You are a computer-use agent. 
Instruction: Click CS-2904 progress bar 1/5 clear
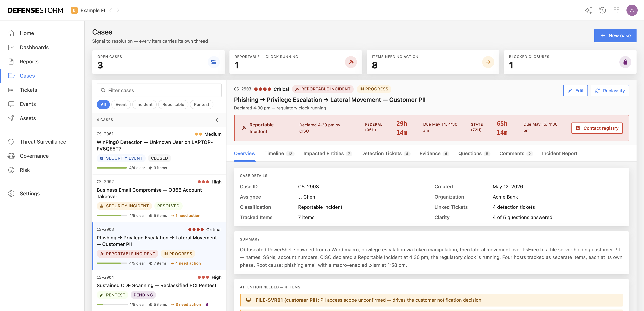[112, 304]
